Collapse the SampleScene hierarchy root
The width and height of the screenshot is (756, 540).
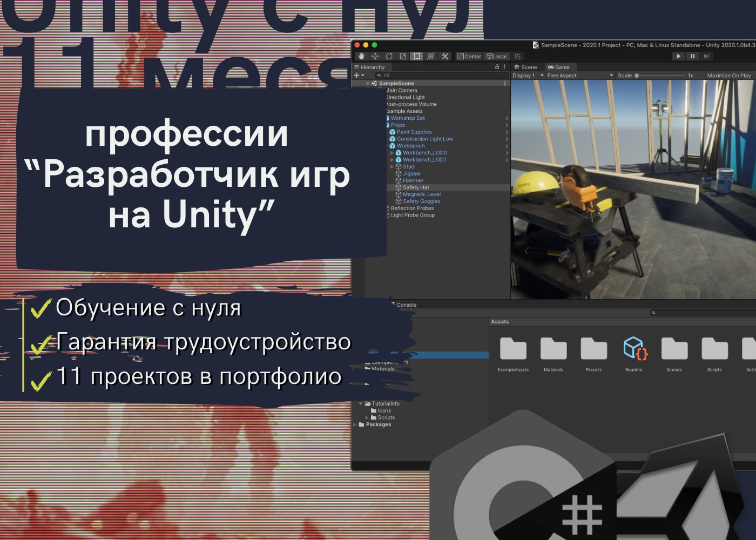[x=368, y=84]
